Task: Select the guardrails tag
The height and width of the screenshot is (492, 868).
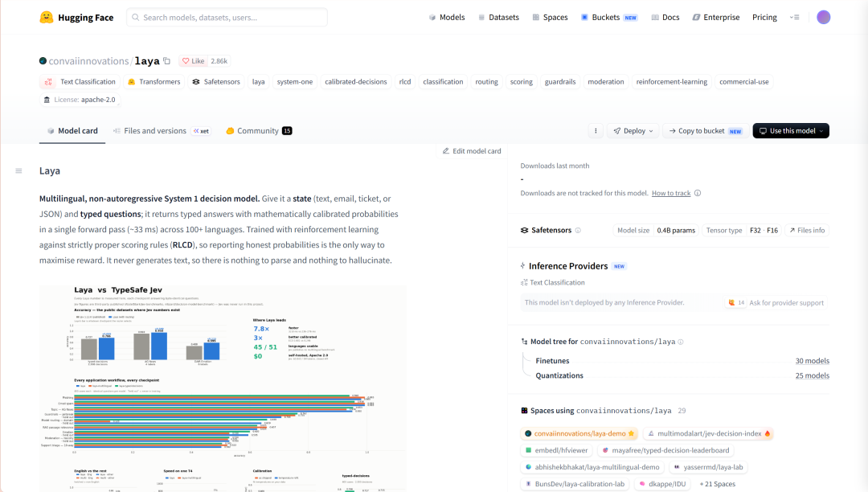Action: 560,82
